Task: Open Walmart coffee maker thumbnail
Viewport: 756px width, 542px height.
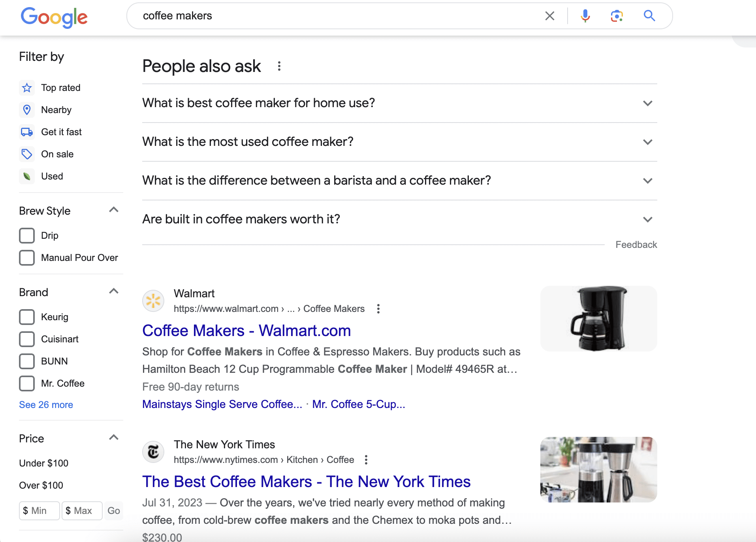Action: pos(598,319)
